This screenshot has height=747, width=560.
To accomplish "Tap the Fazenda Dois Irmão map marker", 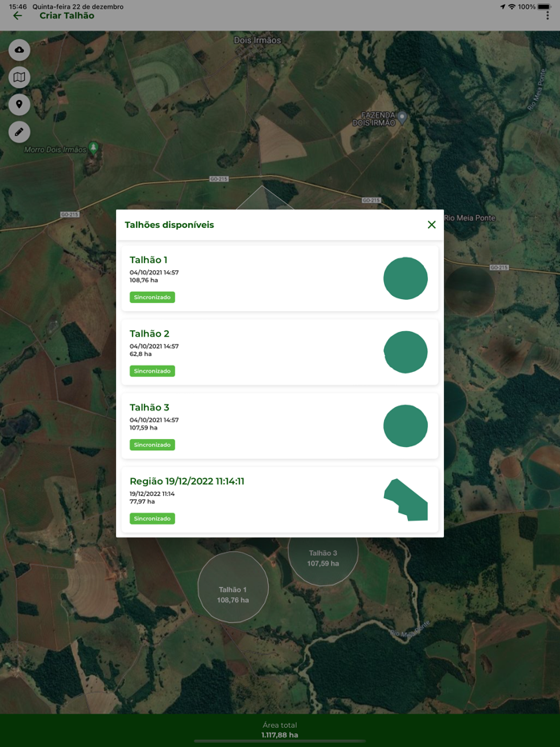I will tap(402, 118).
